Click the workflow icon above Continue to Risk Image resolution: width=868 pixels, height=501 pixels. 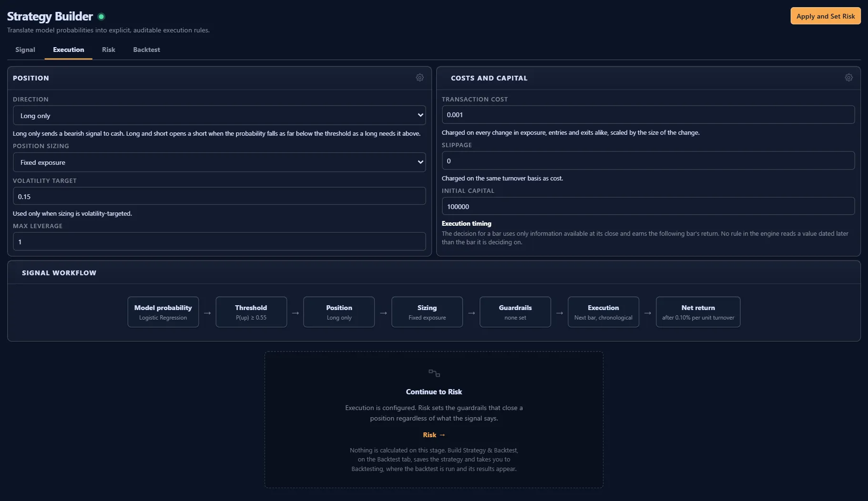point(434,373)
